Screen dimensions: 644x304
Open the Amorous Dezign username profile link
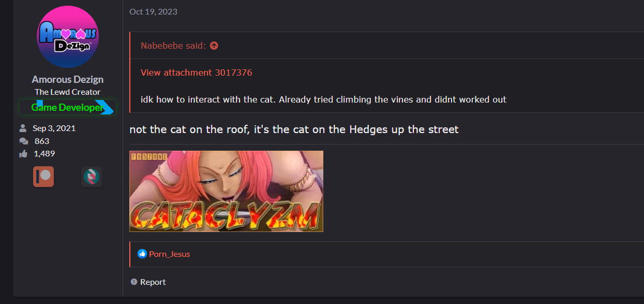[68, 79]
